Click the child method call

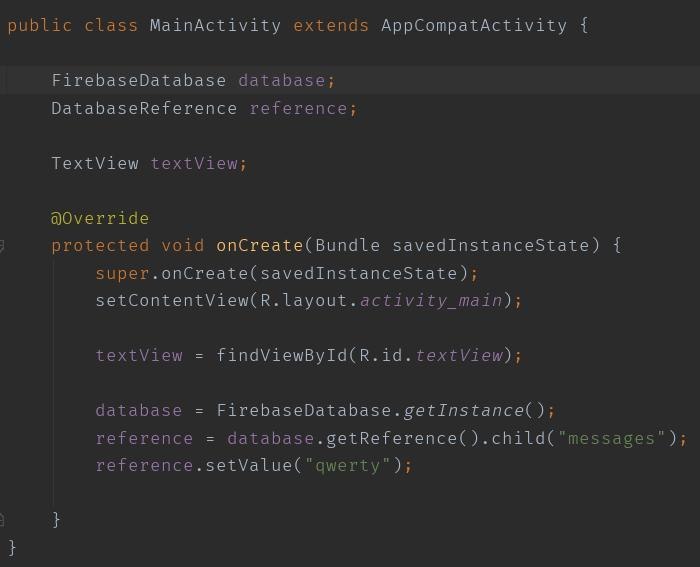[x=518, y=438]
